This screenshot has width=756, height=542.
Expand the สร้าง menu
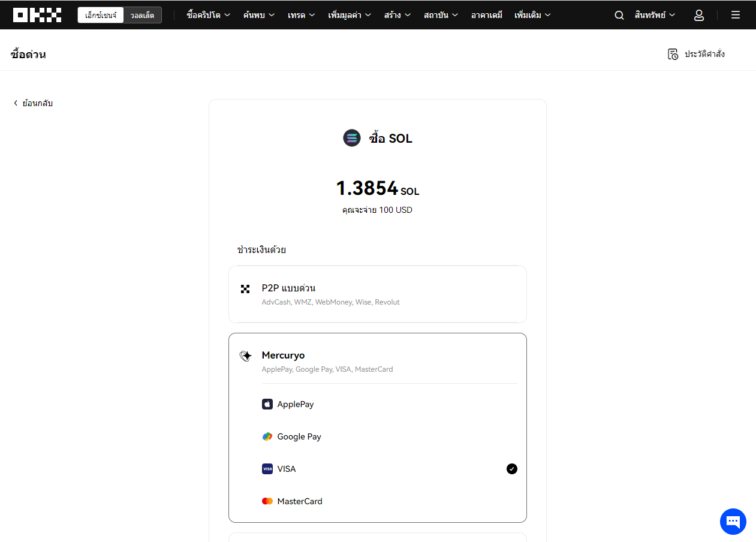[x=397, y=15]
